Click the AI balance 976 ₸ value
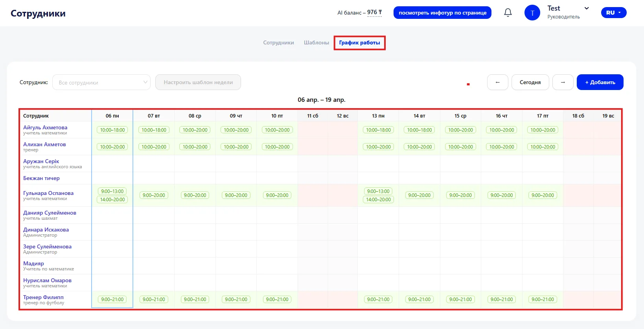Image resolution: width=644 pixels, height=329 pixels. point(374,13)
